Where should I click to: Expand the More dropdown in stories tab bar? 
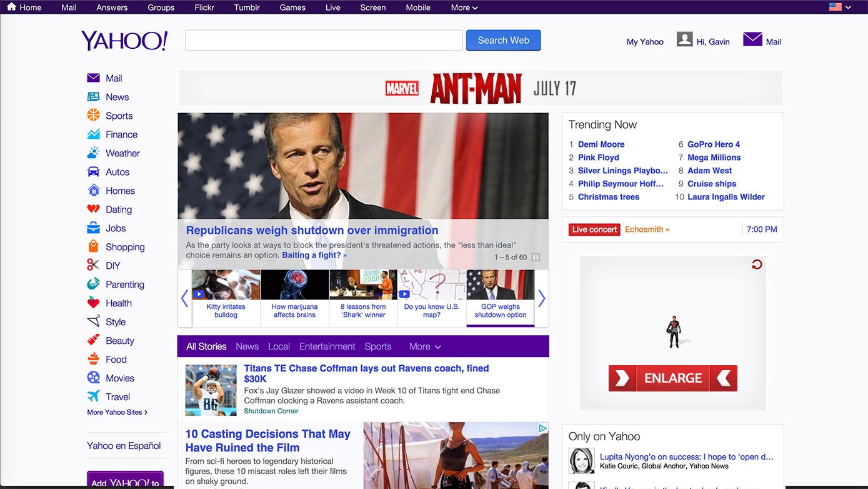(x=425, y=346)
